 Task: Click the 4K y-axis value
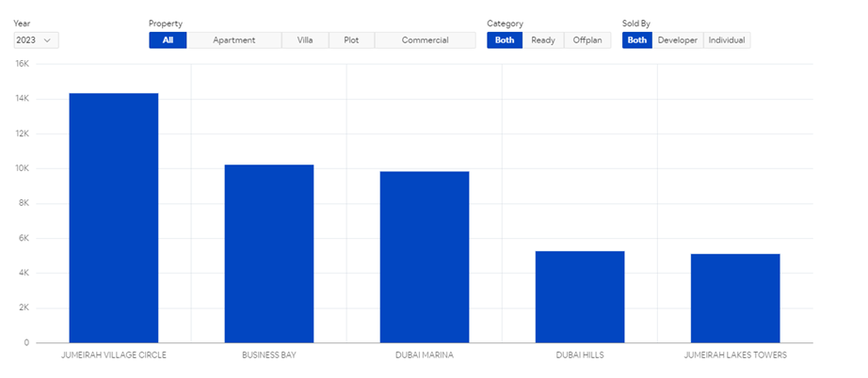(x=24, y=273)
